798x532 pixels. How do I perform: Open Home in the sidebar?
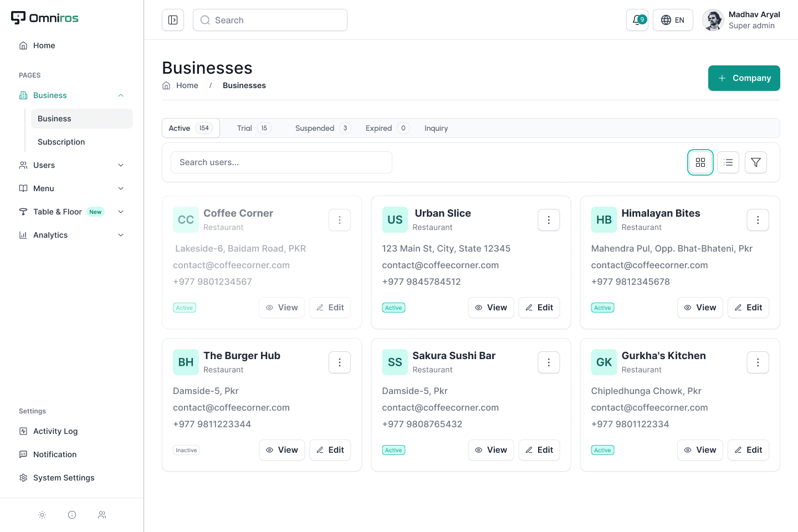click(72, 45)
